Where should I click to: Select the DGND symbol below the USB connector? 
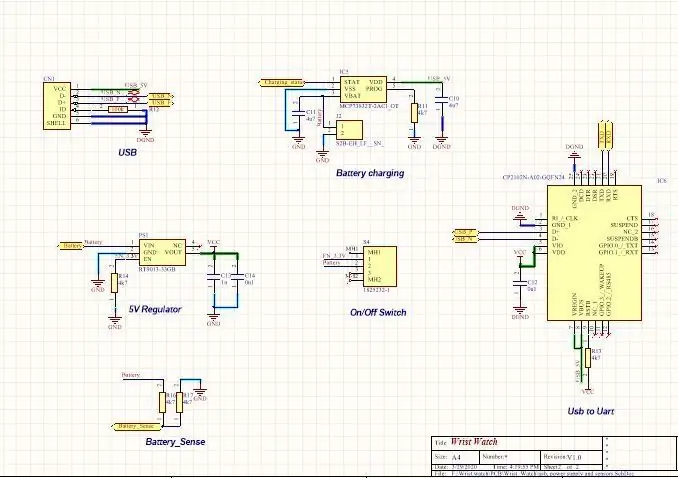tap(145, 135)
